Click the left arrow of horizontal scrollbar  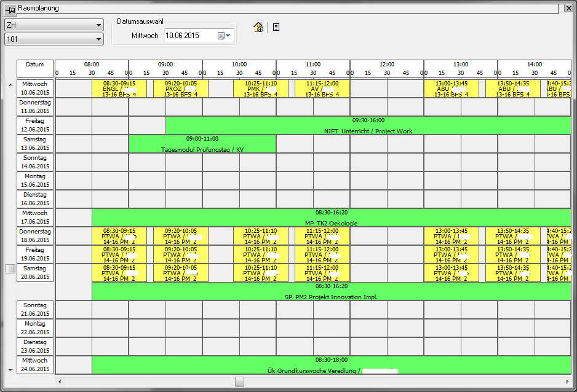(x=60, y=382)
